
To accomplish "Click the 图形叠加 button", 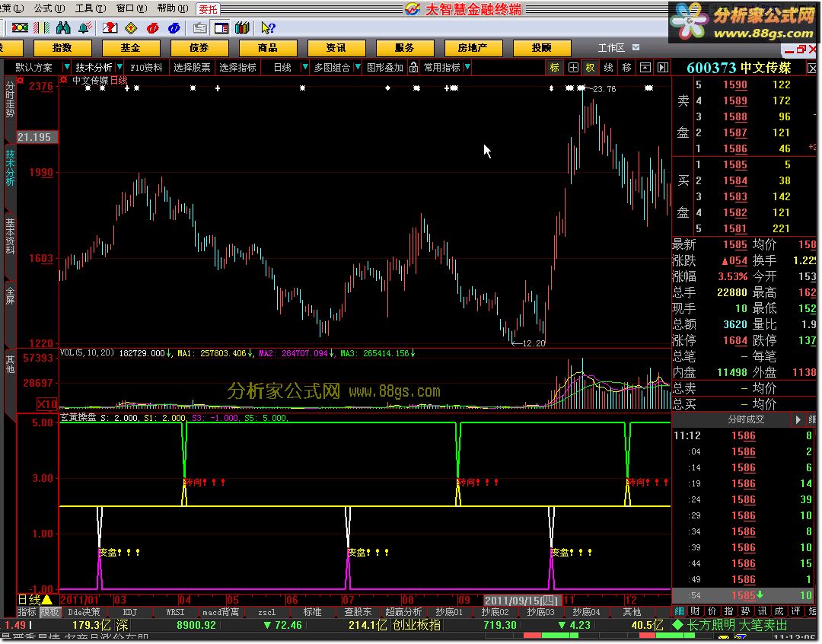I will point(385,67).
